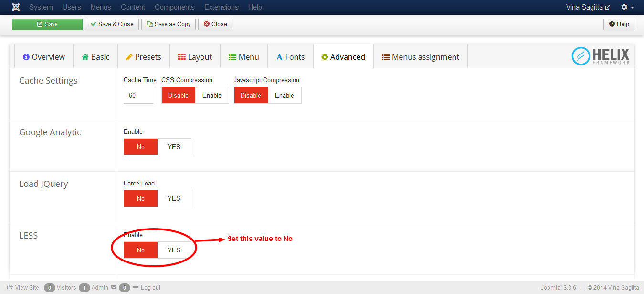
Task: Set LESS Enable to No
Action: [x=140, y=250]
